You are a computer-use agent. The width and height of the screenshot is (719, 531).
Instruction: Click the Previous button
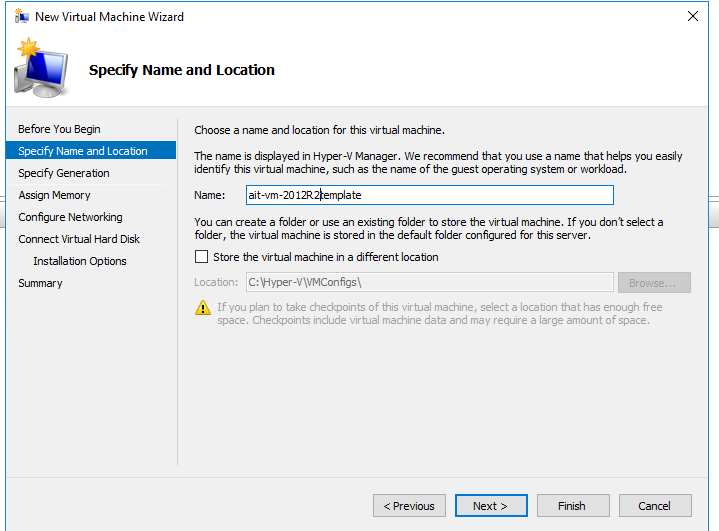pos(409,506)
